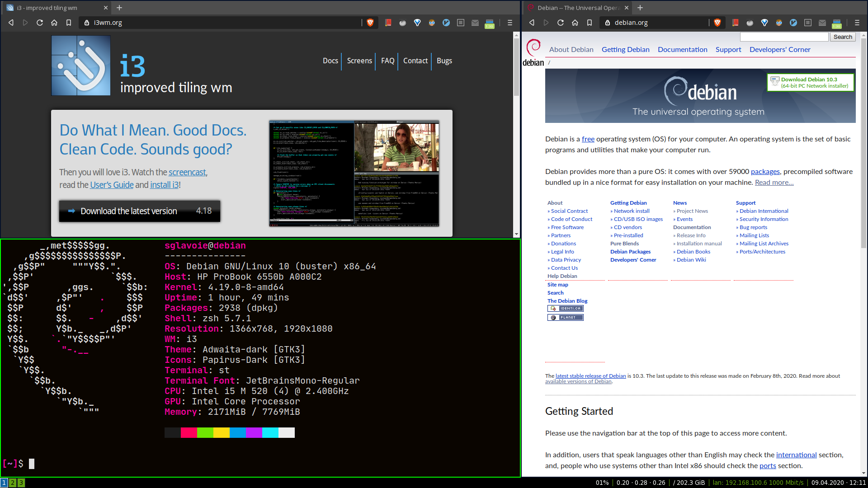Image resolution: width=868 pixels, height=488 pixels.
Task: Click Download the latest version 4.18 button
Action: (x=140, y=211)
